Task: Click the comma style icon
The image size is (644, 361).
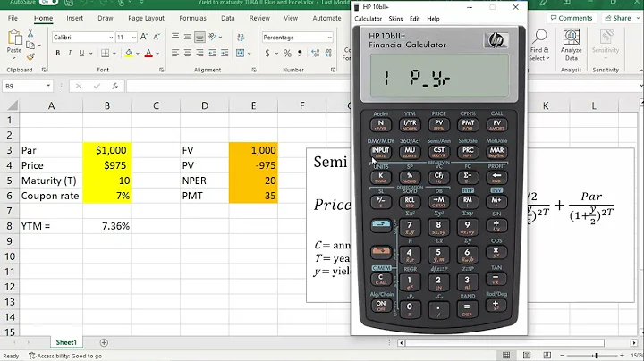Action: point(300,53)
